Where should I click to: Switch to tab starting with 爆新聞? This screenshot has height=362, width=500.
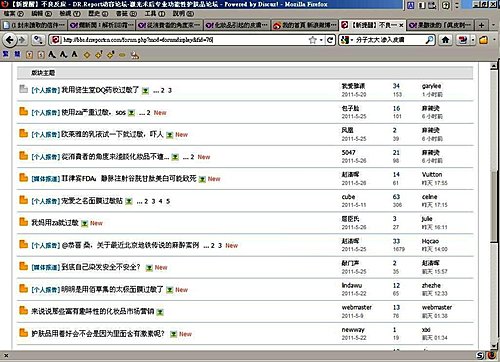click(x=102, y=25)
